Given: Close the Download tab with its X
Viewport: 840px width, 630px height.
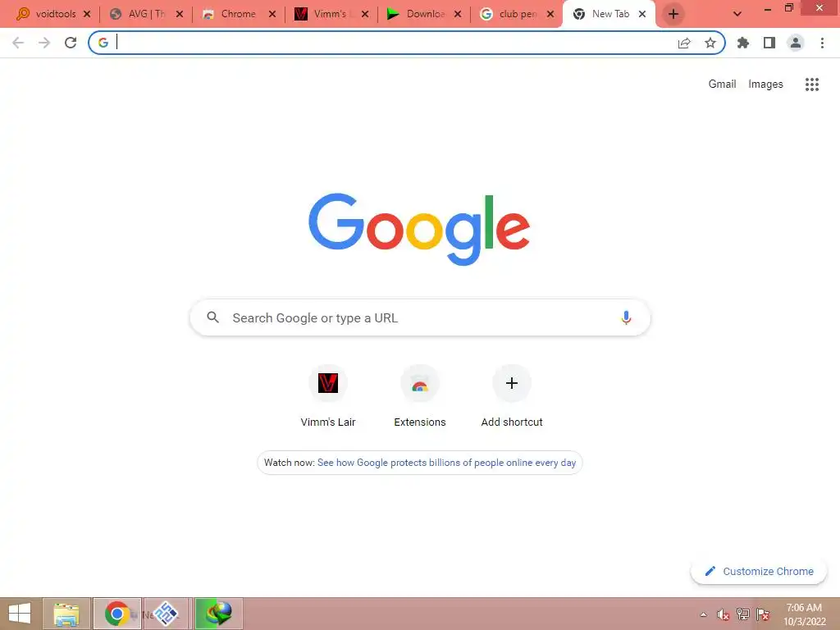Looking at the screenshot, I should (458, 14).
